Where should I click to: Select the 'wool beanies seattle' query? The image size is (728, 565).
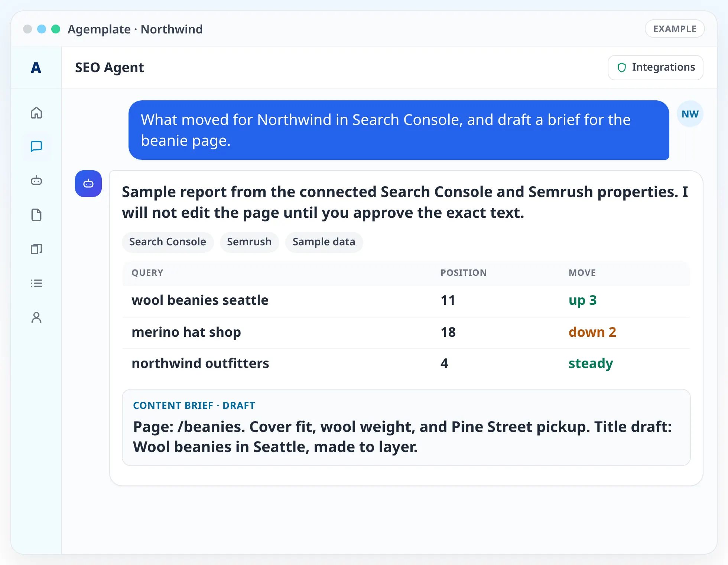pos(200,300)
